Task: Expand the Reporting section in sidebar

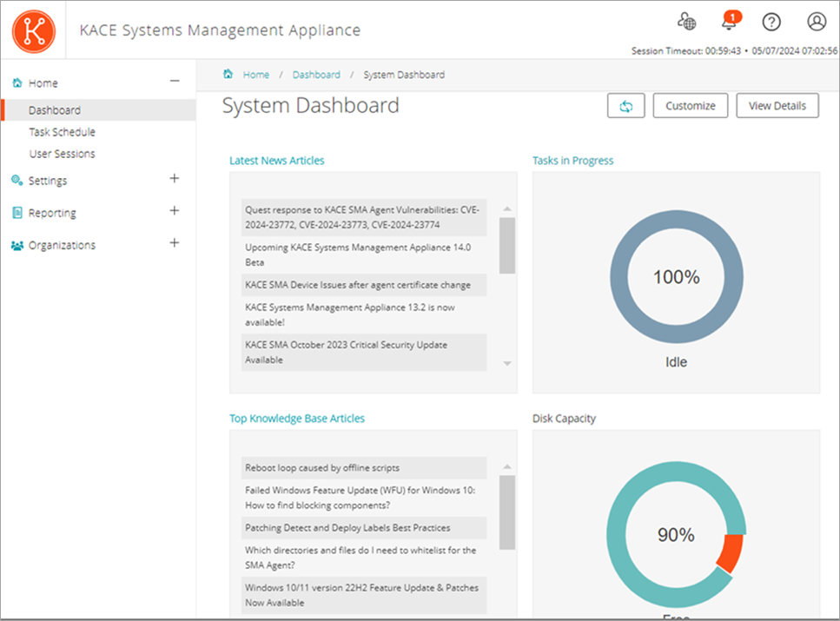Action: pyautogui.click(x=175, y=211)
